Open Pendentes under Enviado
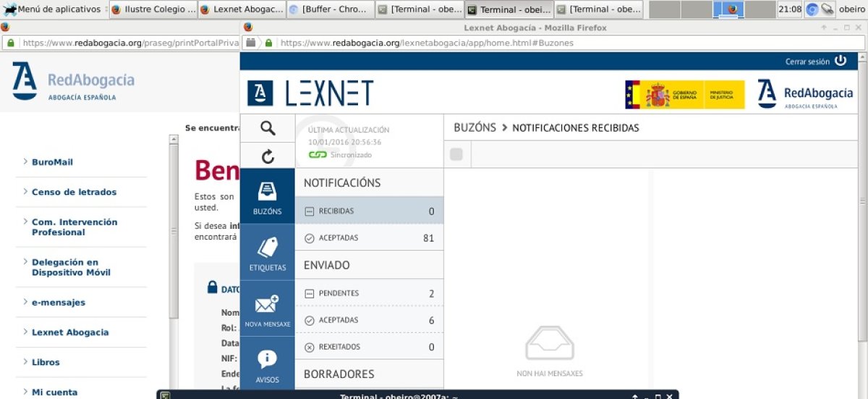This screenshot has width=868, height=399. [x=369, y=293]
